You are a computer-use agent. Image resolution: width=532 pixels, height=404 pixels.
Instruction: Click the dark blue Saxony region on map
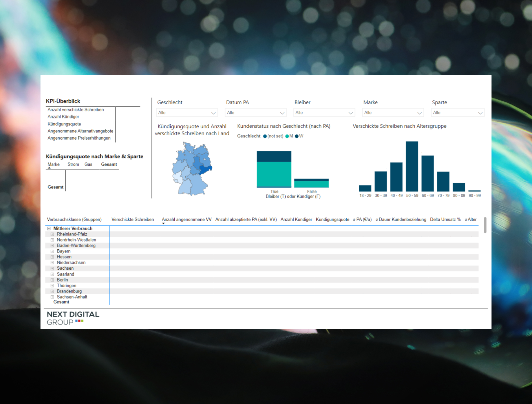point(205,169)
